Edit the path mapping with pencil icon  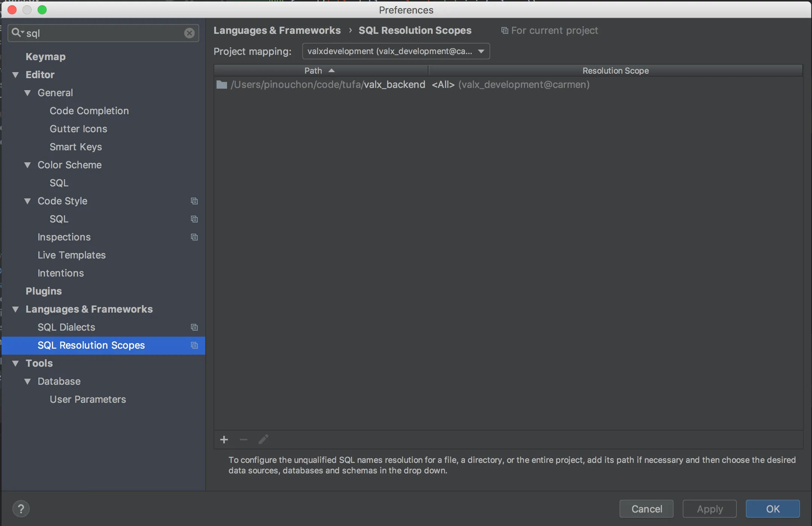pyautogui.click(x=263, y=439)
